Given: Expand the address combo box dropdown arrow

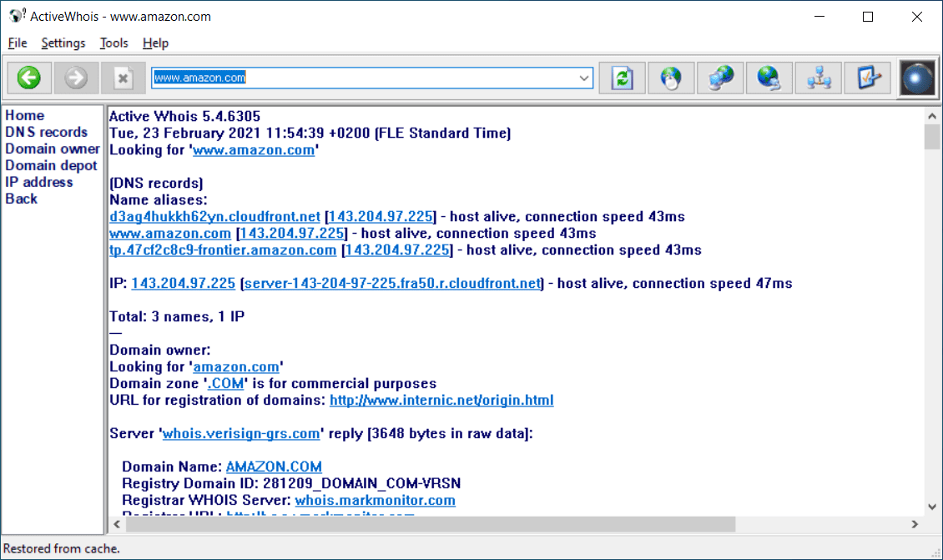Looking at the screenshot, I should 583,78.
